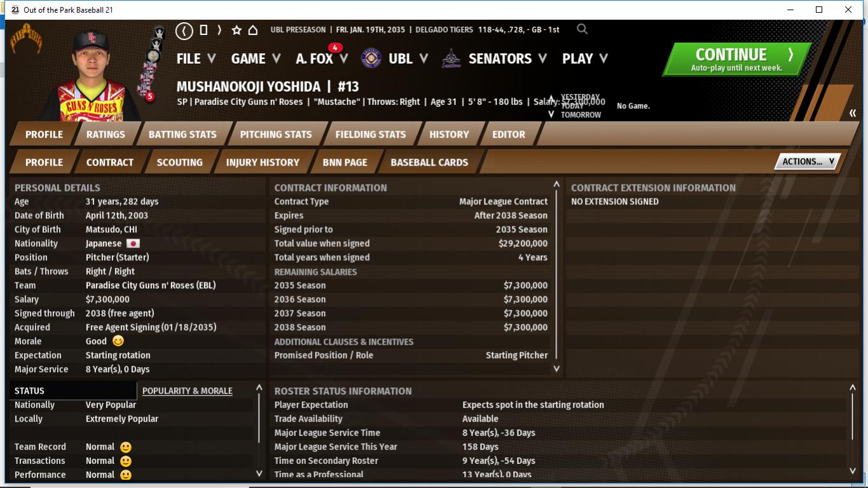Image resolution: width=868 pixels, height=488 pixels.
Task: Click the Guns n' Roses team logo
Action: tap(26, 38)
